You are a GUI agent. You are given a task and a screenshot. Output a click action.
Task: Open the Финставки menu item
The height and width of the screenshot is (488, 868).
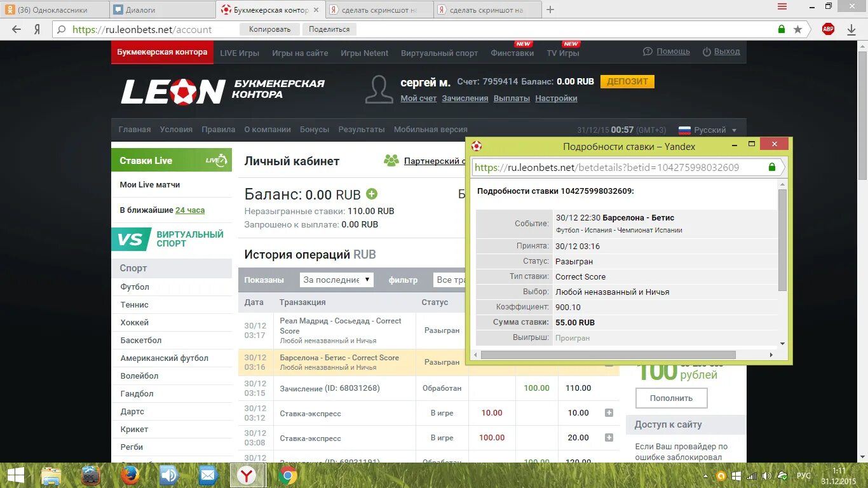tap(512, 53)
